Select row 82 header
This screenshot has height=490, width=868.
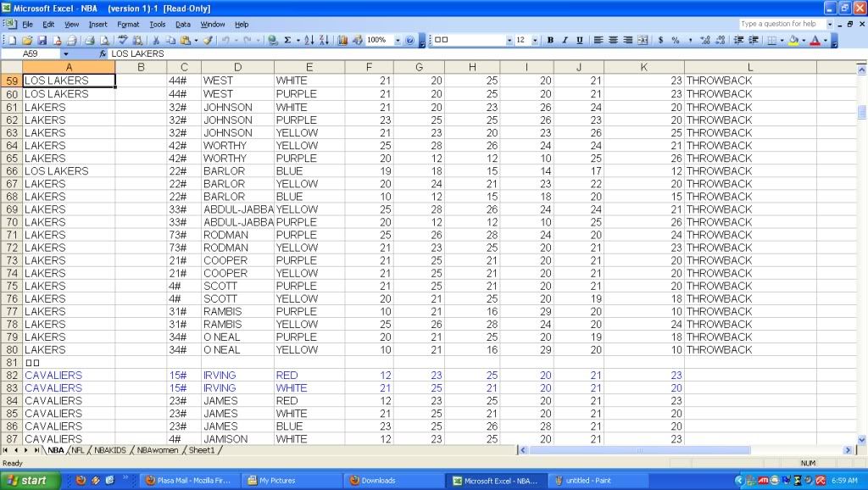(x=12, y=376)
